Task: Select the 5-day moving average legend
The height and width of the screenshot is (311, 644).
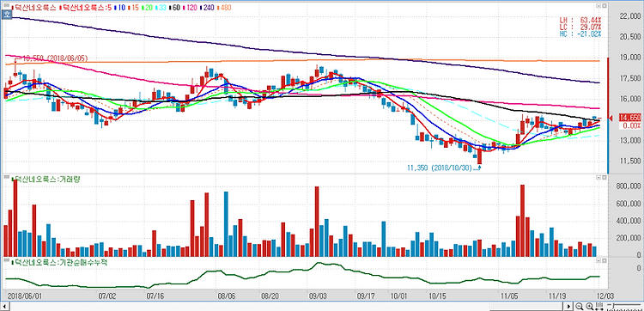Action: point(85,8)
